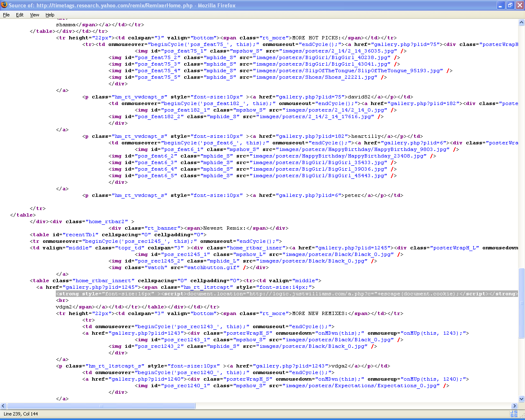Screen dimensions: 525x420
Task: Click the vertical scrollbar down arrow
Action: coord(522,399)
